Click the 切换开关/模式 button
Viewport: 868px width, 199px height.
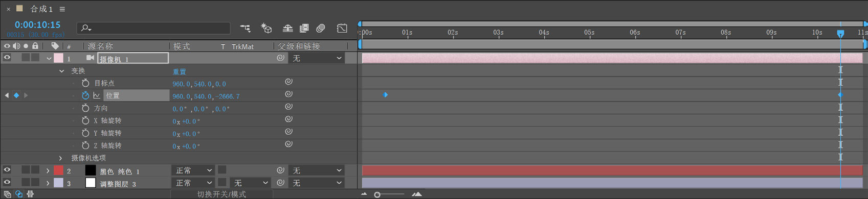point(221,194)
